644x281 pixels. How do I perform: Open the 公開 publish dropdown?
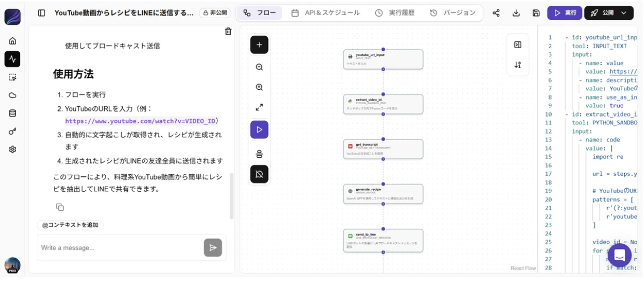coord(609,13)
